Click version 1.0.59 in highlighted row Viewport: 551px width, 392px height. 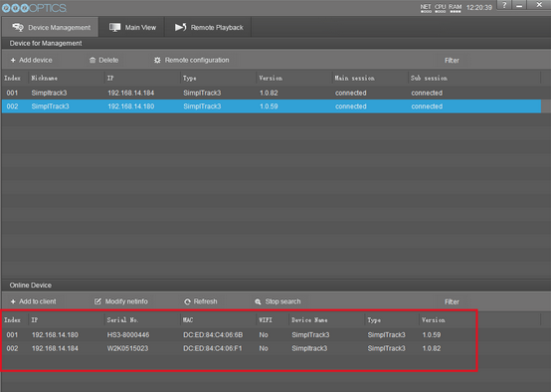click(x=269, y=106)
